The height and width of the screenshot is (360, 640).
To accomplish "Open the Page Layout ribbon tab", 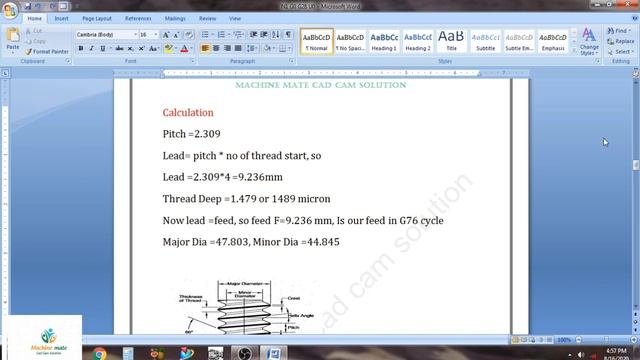I will click(97, 19).
